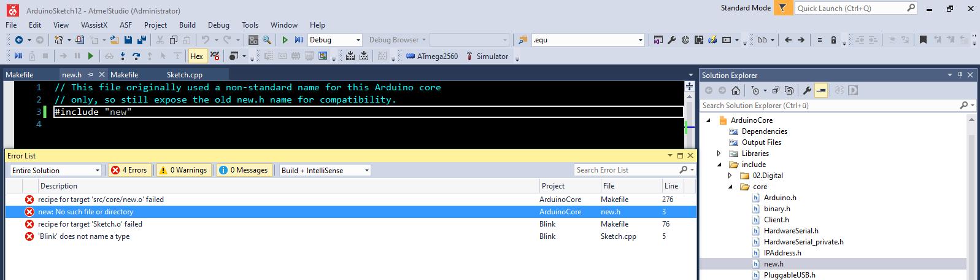
Task: Expand the Libraries folder node
Action: (719, 154)
